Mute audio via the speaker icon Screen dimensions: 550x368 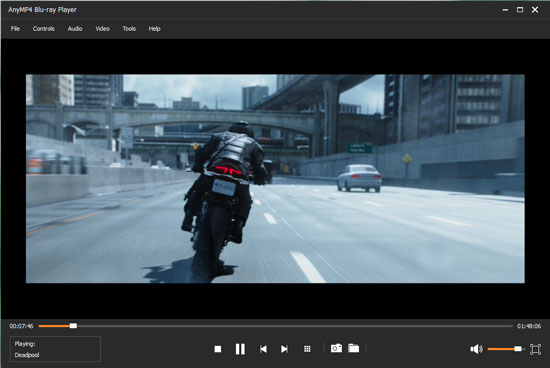[476, 349]
